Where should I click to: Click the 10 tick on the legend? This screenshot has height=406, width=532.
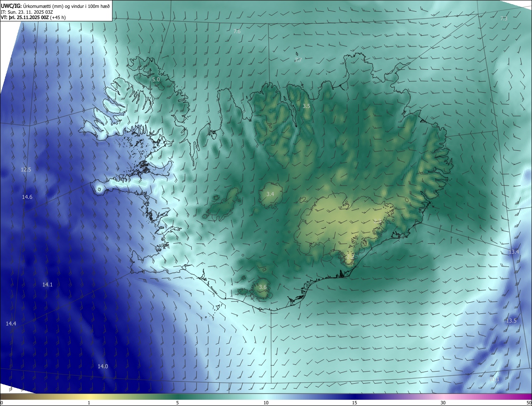coord(266,403)
